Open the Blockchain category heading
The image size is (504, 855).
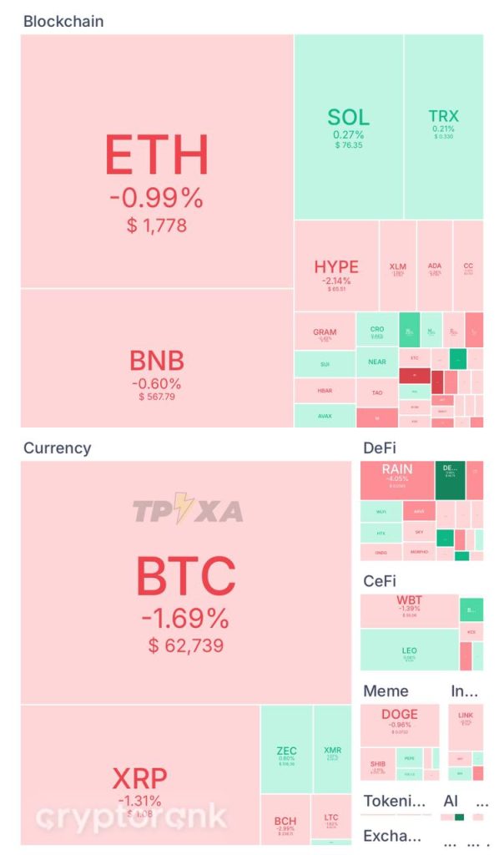point(63,21)
